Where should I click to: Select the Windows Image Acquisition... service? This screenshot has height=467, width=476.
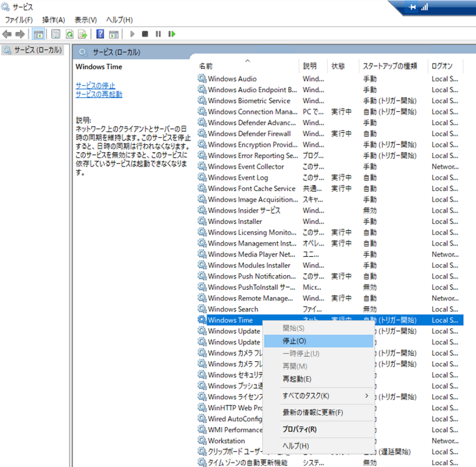[330, 199]
